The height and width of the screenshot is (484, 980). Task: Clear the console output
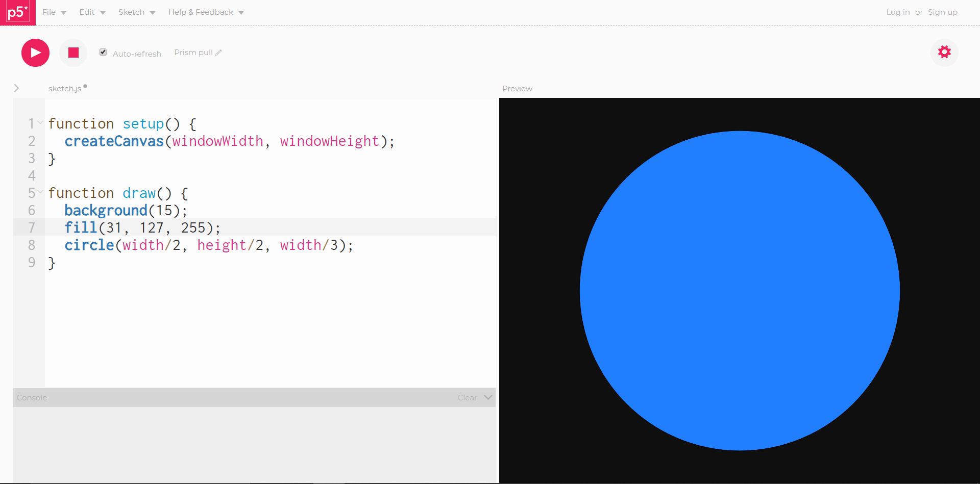tap(467, 398)
